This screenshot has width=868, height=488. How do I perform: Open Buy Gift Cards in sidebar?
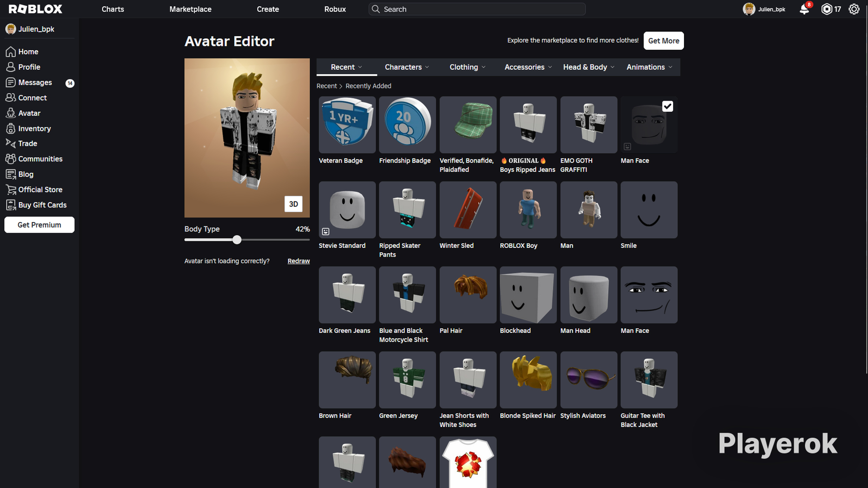42,205
